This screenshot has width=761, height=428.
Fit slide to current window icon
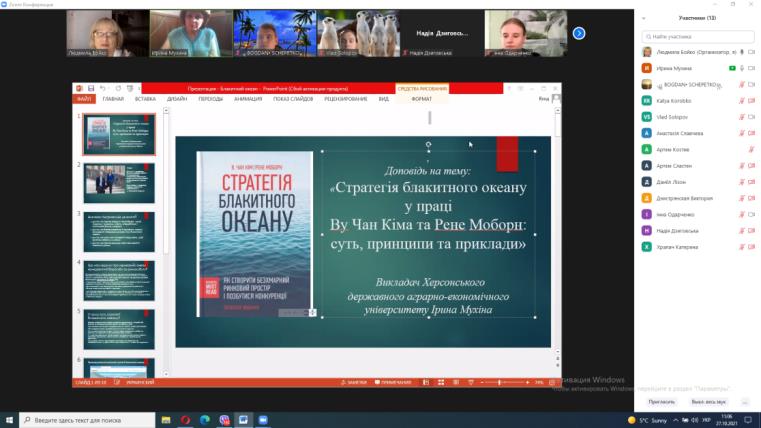coord(552,382)
